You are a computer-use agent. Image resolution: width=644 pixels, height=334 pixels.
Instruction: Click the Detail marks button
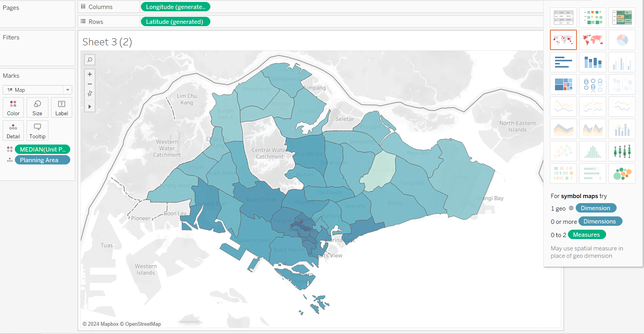point(13,130)
